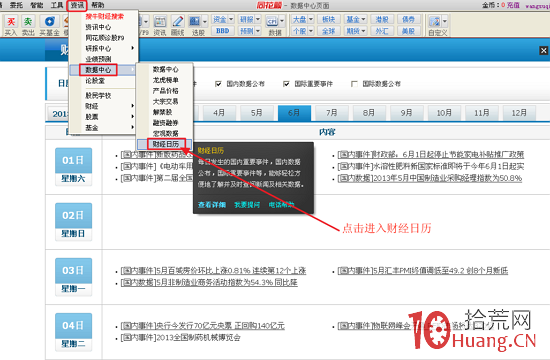
Task: Expand the CPI 数据 dropdown arrow
Action: pyautogui.click(x=282, y=21)
